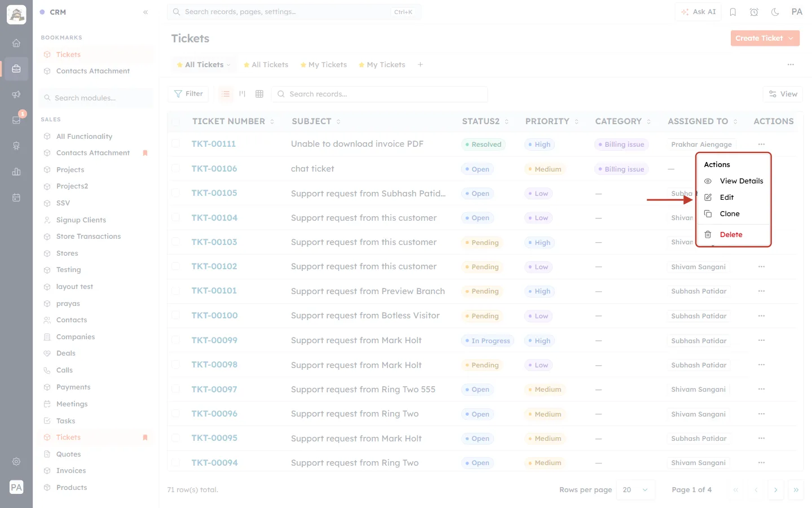Switch to grid table view icon

pyautogui.click(x=259, y=94)
